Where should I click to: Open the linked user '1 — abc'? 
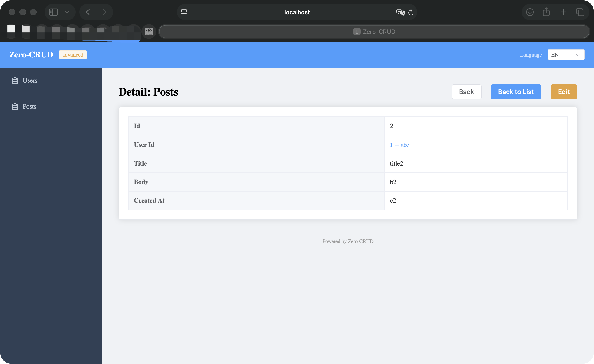[399, 145]
